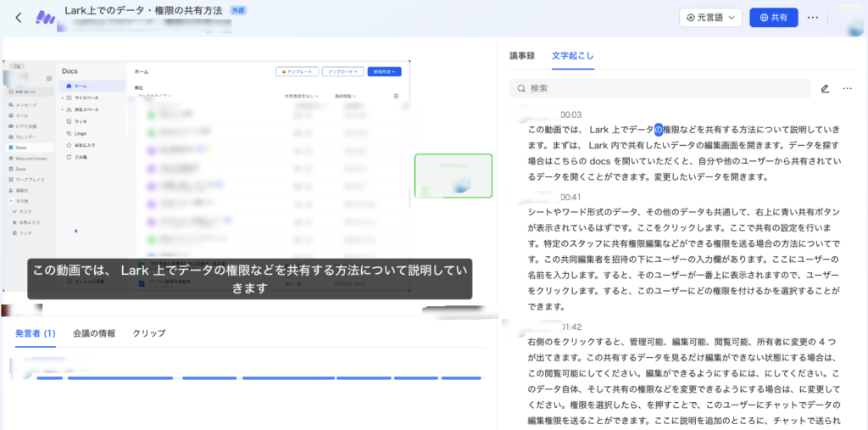In the video, click plus circle icon
868x430 pixels.
point(49,79)
